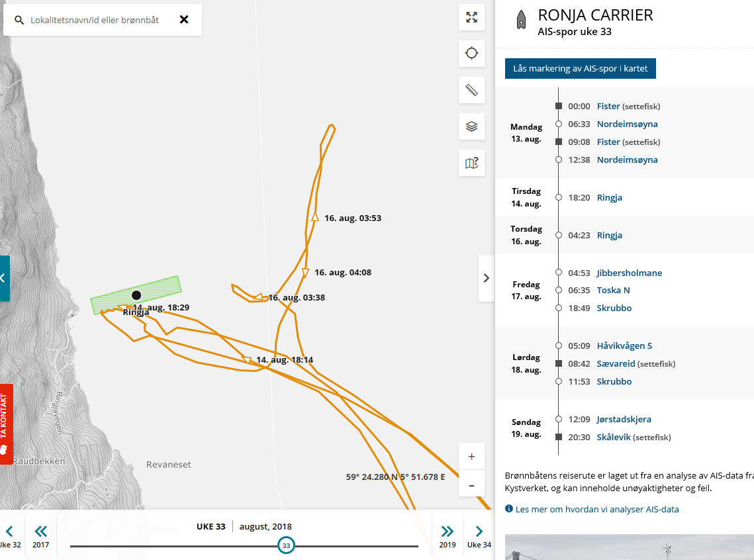This screenshot has height=560, width=754.
Task: Select the ruler measurement tool
Action: pos(471,90)
